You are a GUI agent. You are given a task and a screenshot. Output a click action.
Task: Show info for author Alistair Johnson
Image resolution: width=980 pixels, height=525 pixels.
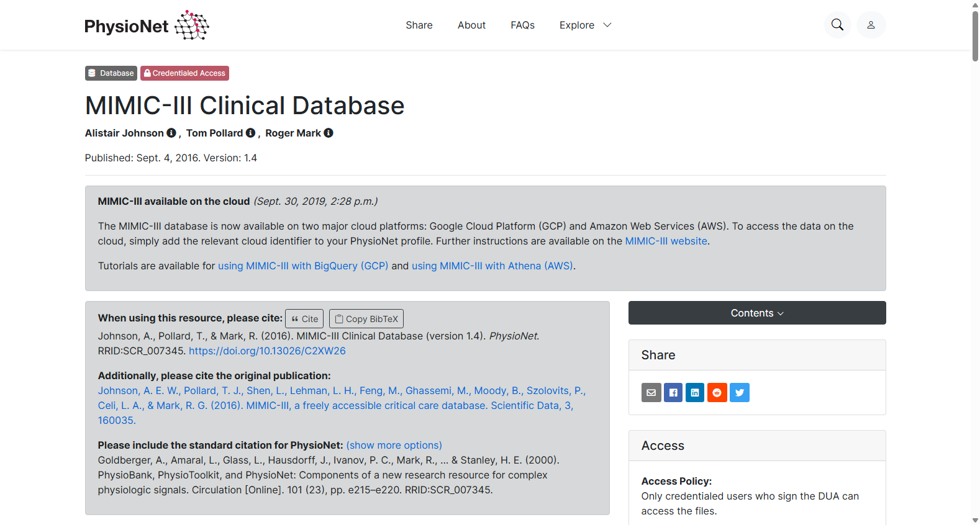click(171, 133)
